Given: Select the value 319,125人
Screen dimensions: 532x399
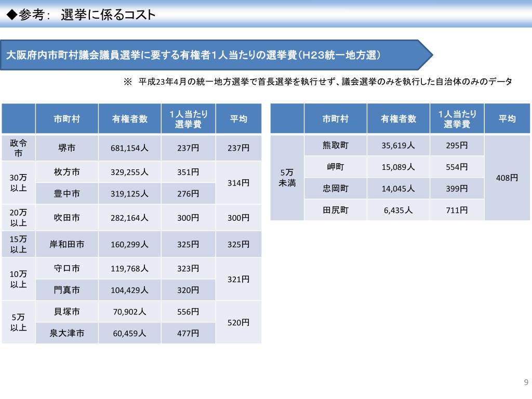Looking at the screenshot, I should click(x=129, y=193).
